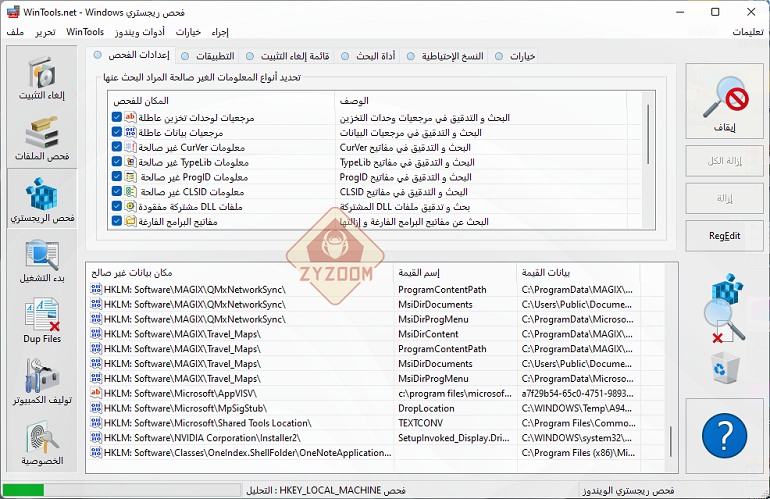
Task: Open the Edit menu (تحرير)
Action: pos(45,32)
